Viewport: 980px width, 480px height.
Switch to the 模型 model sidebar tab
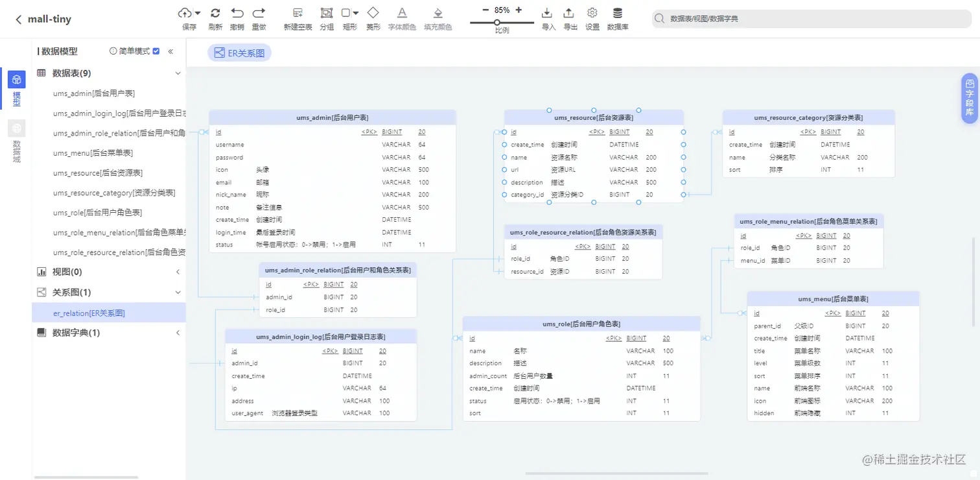17,88
